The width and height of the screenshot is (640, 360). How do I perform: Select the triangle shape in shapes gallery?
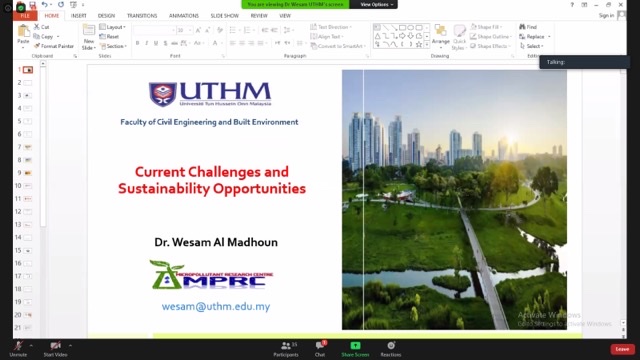pos(378,36)
